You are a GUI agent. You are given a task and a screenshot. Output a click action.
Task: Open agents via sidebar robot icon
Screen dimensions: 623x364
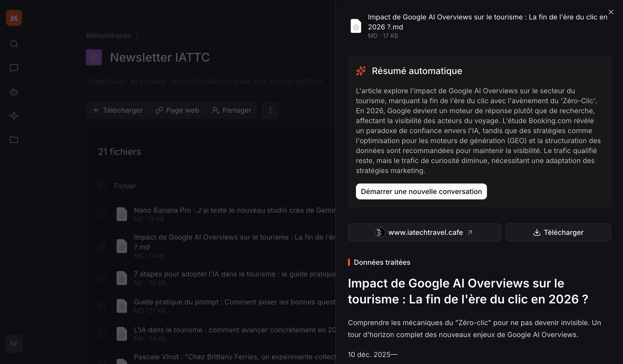point(14,92)
